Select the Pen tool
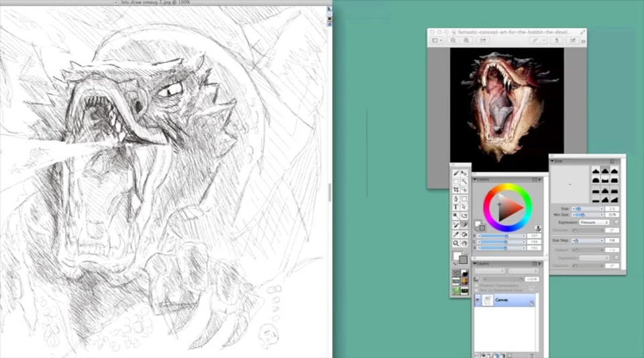Viewport: 644px width, 358px height. (456, 199)
